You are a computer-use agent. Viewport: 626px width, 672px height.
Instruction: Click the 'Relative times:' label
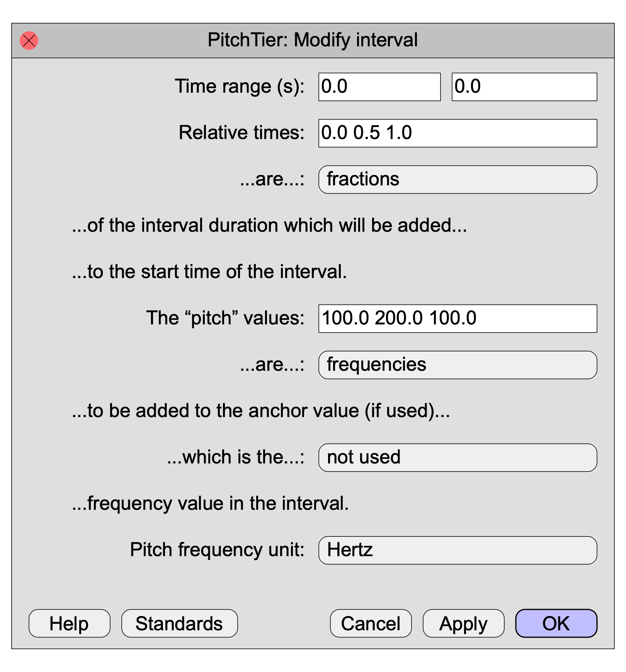(x=242, y=133)
